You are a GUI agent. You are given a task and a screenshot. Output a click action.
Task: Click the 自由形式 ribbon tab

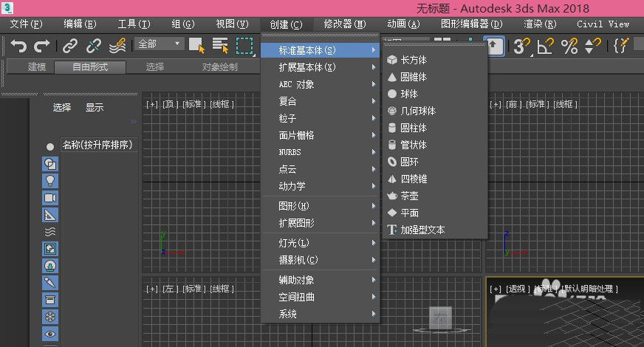pos(90,67)
